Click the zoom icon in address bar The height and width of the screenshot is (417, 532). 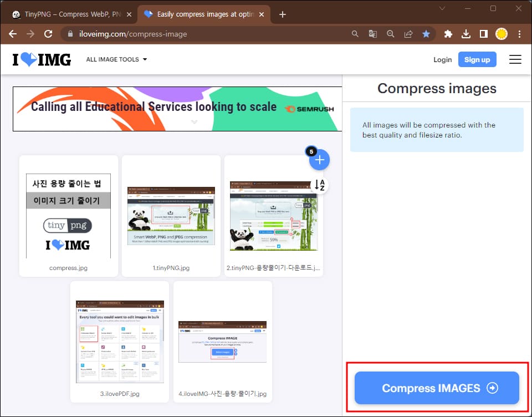pos(391,34)
